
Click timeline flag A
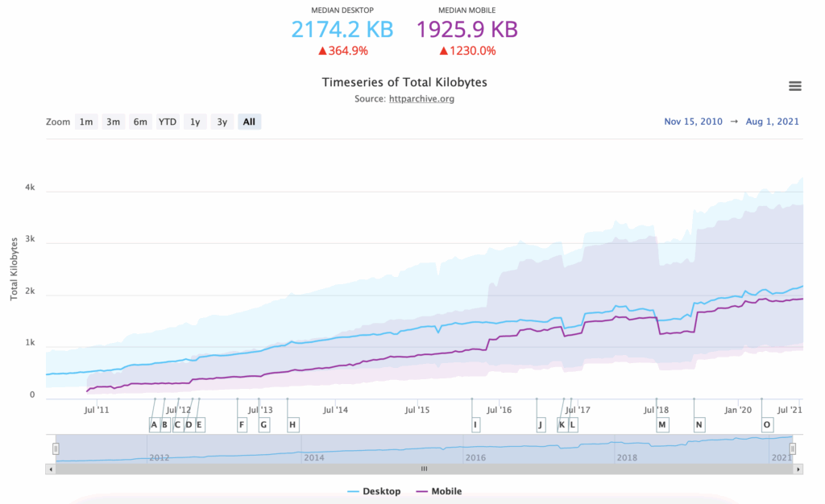[x=154, y=424]
